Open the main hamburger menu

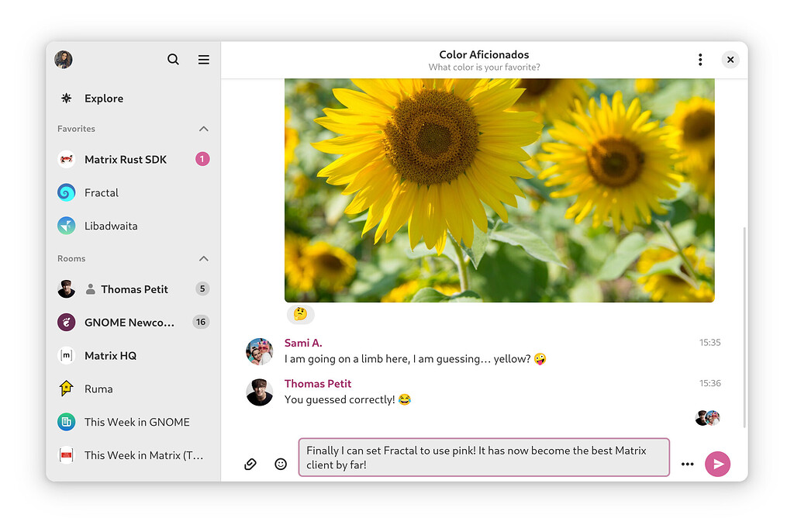[x=203, y=59]
